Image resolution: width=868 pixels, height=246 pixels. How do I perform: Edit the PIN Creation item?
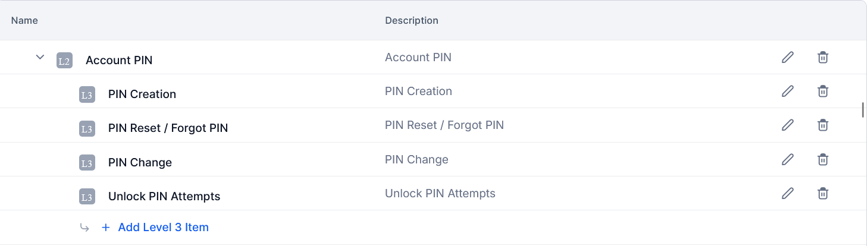click(788, 92)
